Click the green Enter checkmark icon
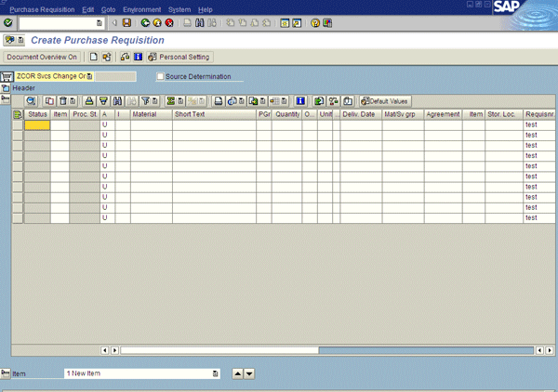 pyautogui.click(x=8, y=22)
